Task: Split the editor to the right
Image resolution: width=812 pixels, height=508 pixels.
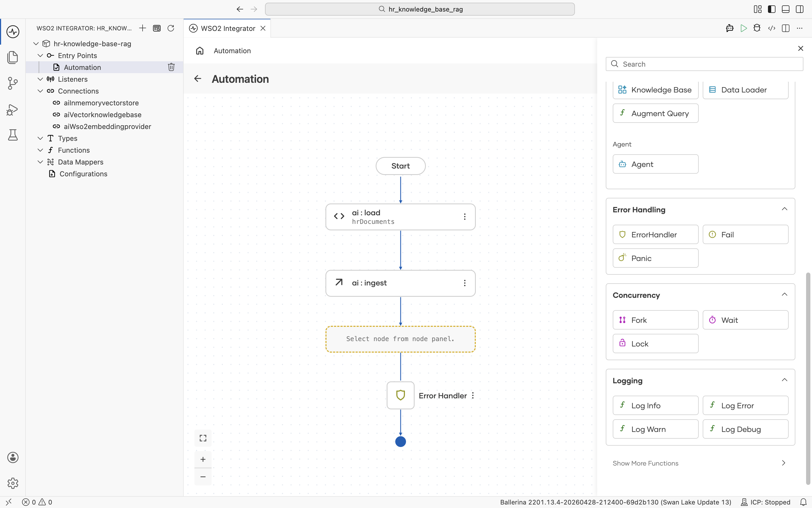Action: click(785, 28)
